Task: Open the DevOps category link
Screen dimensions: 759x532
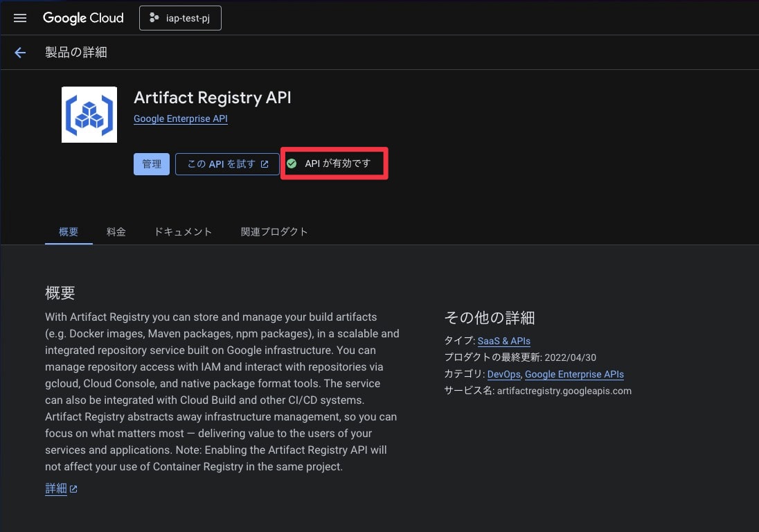Action: tap(504, 374)
